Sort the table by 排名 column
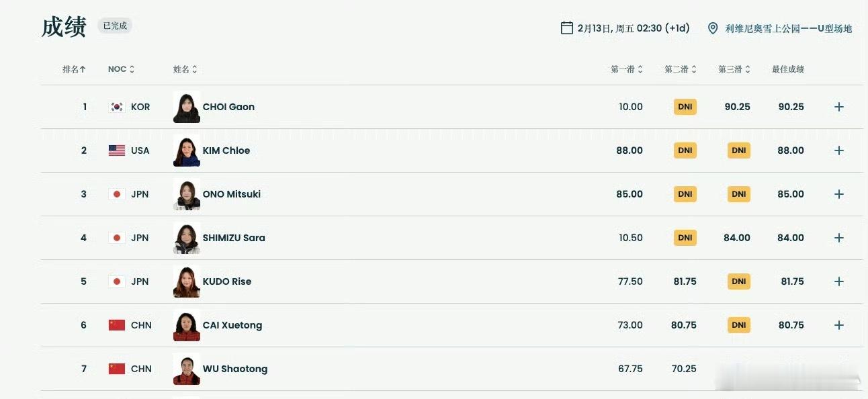 point(74,69)
